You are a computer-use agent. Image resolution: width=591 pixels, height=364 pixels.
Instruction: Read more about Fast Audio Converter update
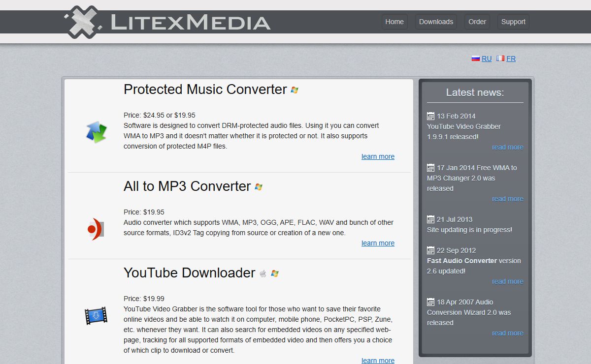click(508, 281)
